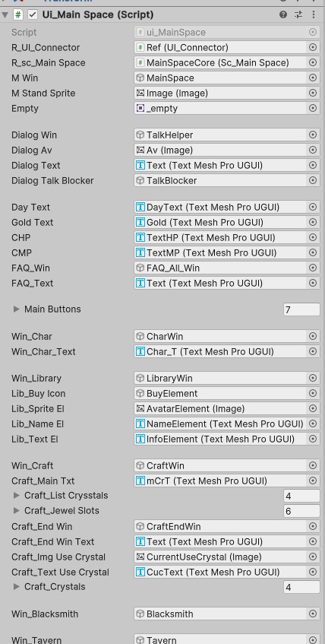
Task: Collapse the Ui_Main Space component foldout
Action: tap(5, 15)
